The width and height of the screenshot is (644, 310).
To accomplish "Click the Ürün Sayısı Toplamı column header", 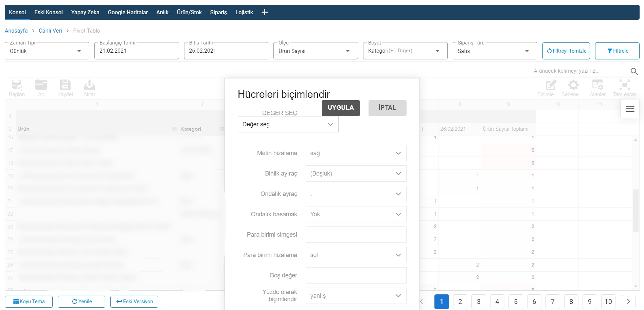I will (508, 129).
